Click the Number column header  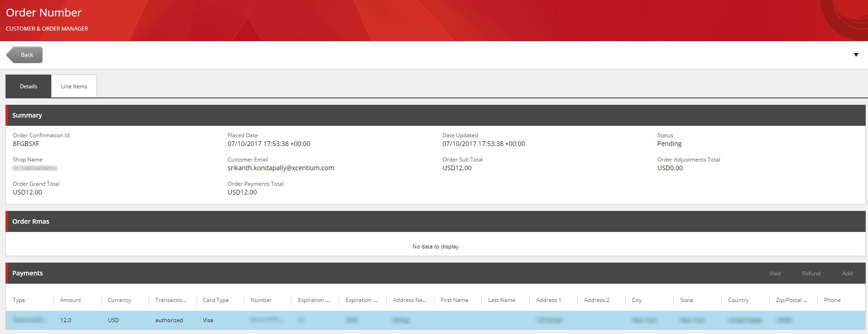(261, 300)
